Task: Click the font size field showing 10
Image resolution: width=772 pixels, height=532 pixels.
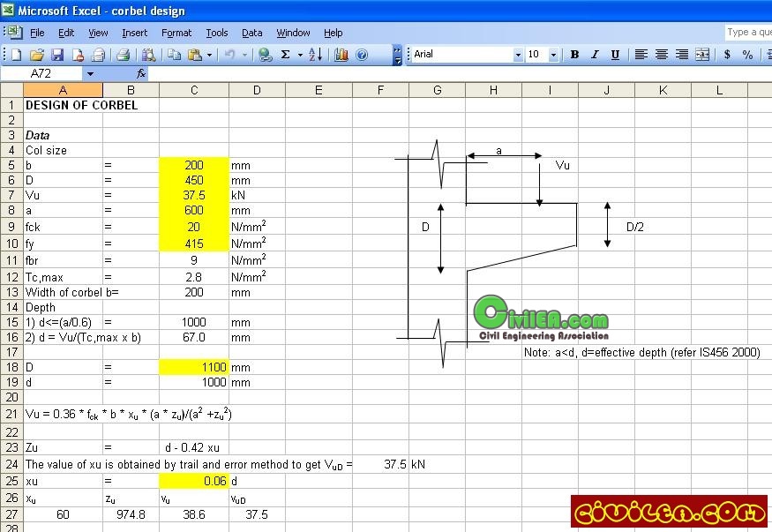Action: 536,55
